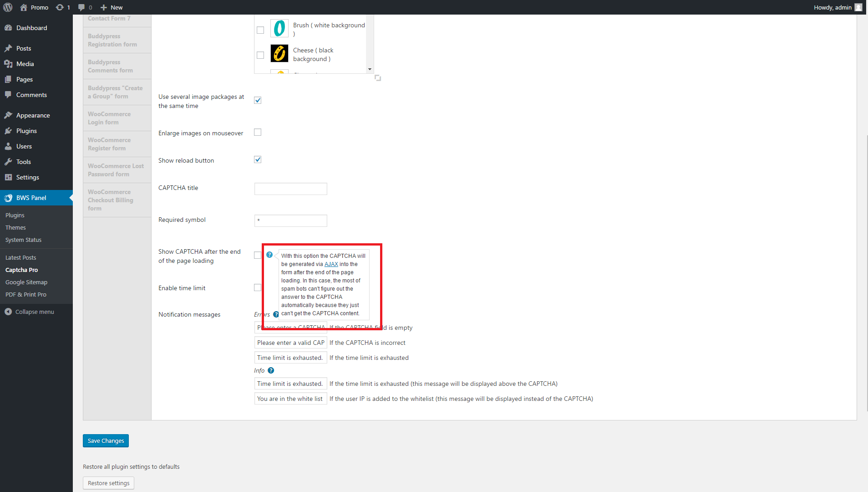Open Google Sitemap submenu item
Viewport: 868px width, 492px height.
click(26, 282)
